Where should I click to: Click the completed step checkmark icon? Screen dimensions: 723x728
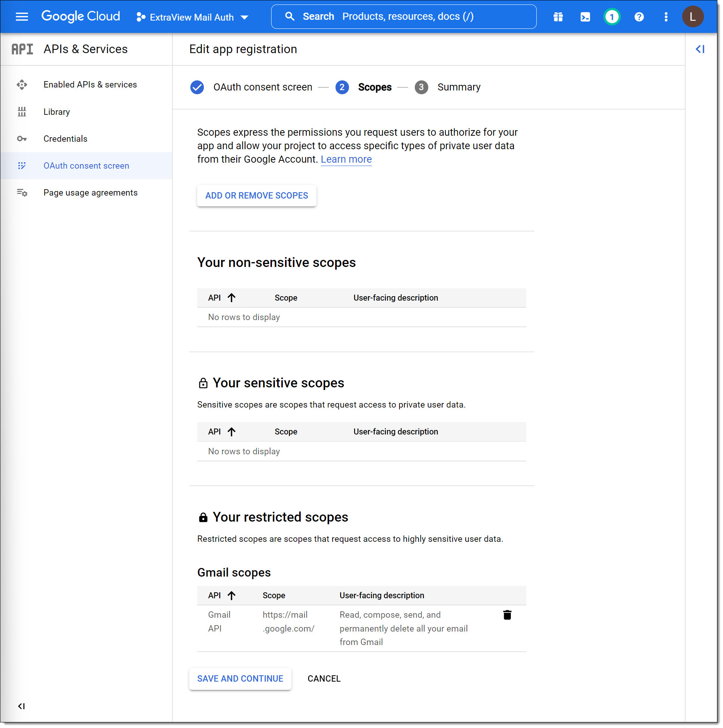197,87
